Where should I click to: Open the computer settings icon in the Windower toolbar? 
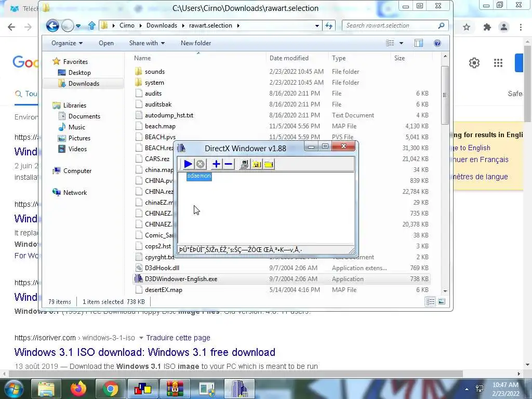(x=244, y=165)
